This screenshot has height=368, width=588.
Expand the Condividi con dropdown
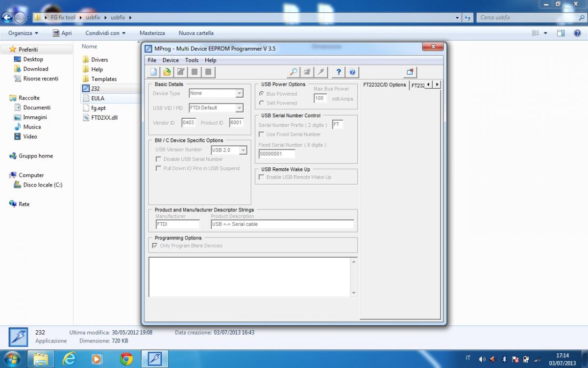pos(105,33)
